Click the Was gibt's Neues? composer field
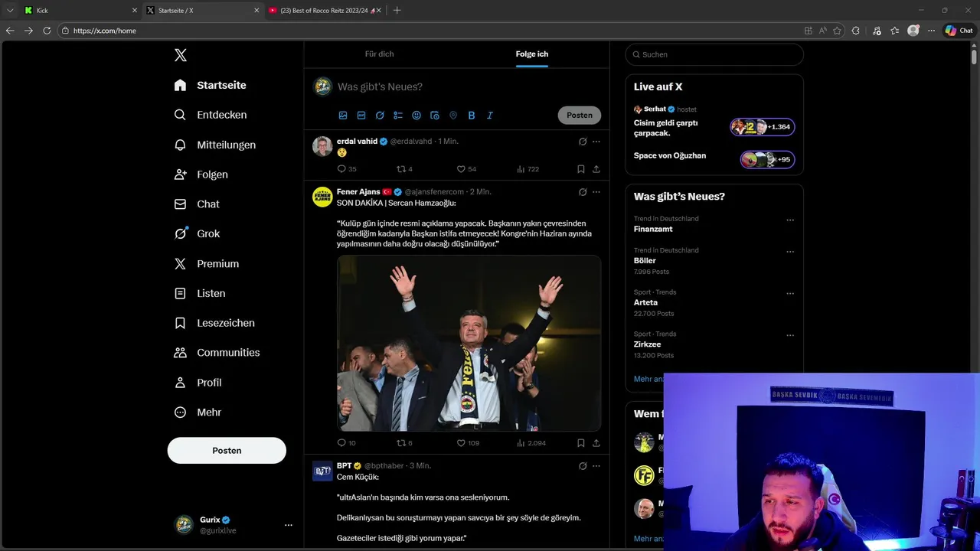Screen dimensions: 980x551 point(468,86)
